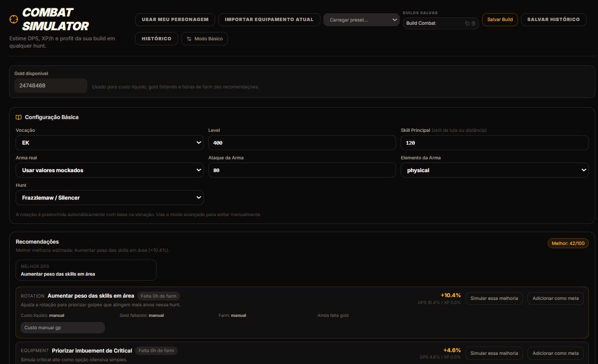Simulate the Priorizar imbuement de Critical improvement
The height and width of the screenshot is (364, 598).
point(494,353)
